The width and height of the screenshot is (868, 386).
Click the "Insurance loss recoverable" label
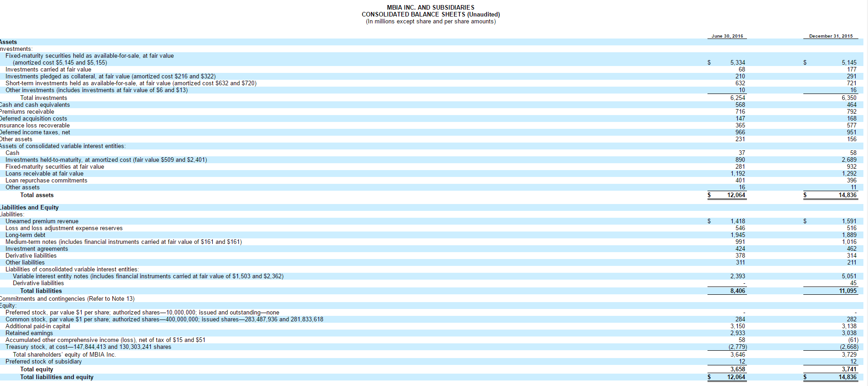(35, 125)
